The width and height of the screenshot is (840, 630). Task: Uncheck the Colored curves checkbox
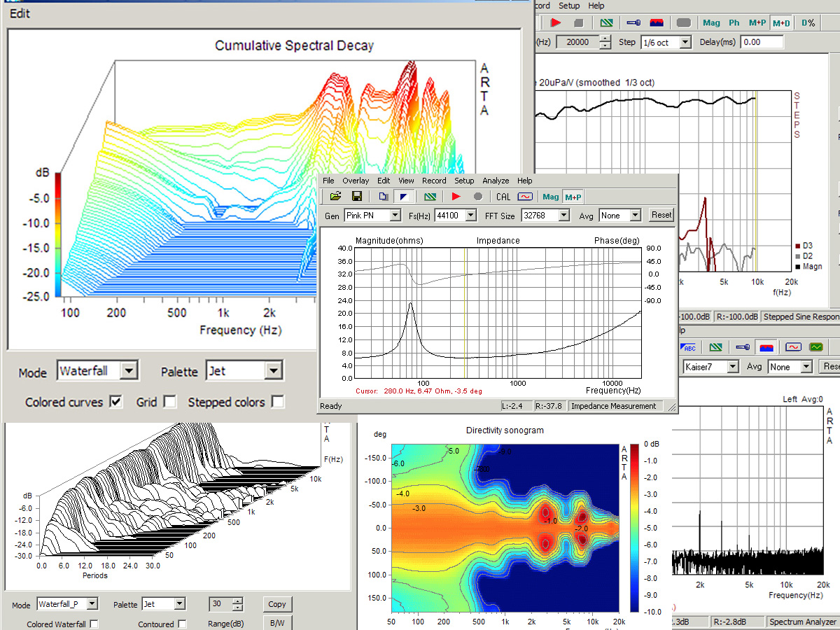coord(113,402)
